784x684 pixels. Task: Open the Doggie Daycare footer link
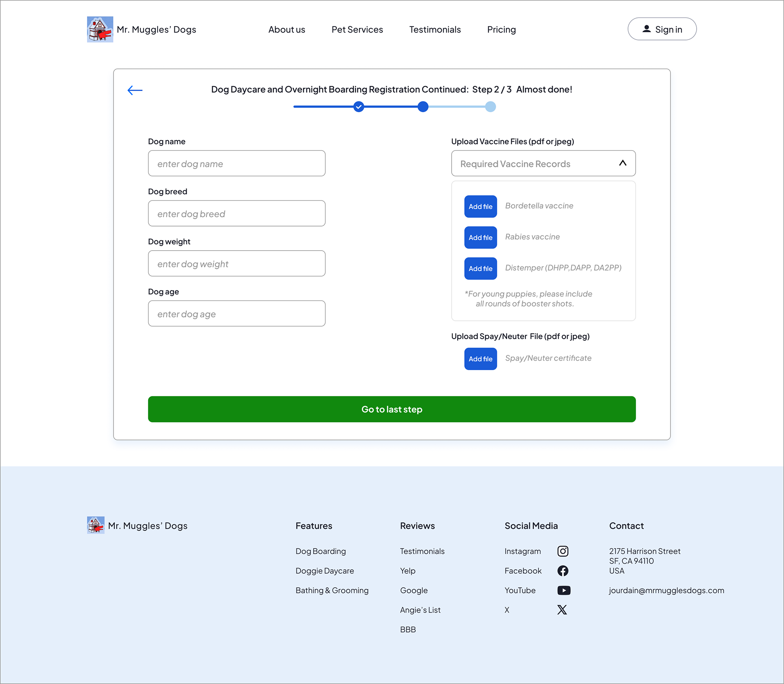point(325,571)
